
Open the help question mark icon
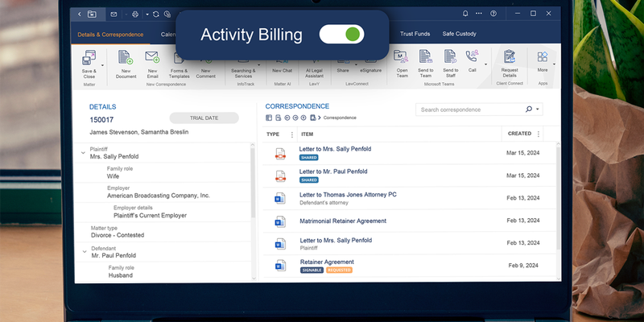pyautogui.click(x=493, y=14)
